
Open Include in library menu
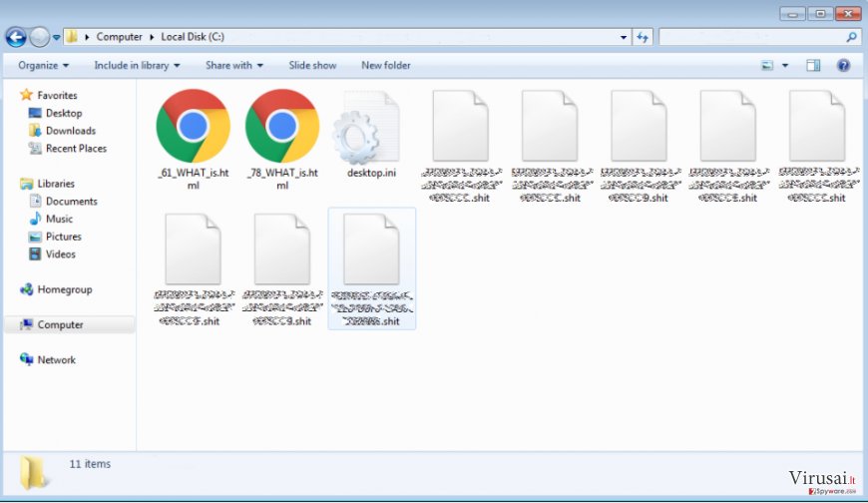[137, 65]
